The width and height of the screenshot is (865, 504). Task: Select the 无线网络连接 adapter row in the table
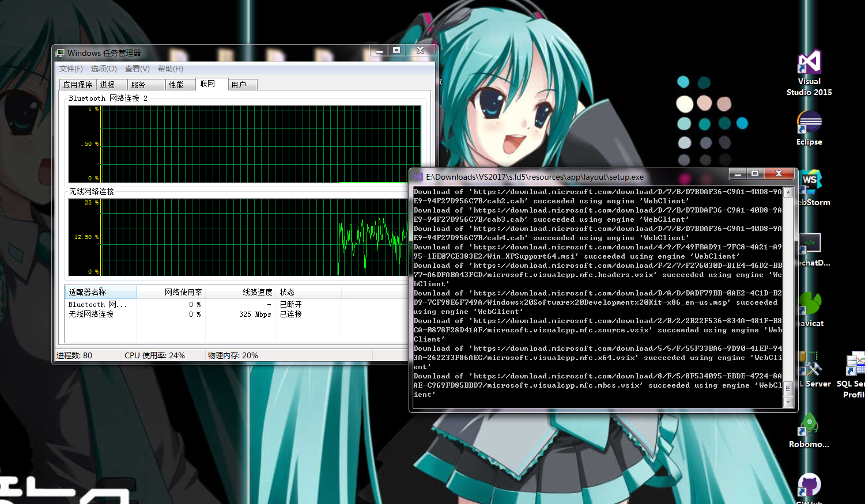tap(236, 314)
